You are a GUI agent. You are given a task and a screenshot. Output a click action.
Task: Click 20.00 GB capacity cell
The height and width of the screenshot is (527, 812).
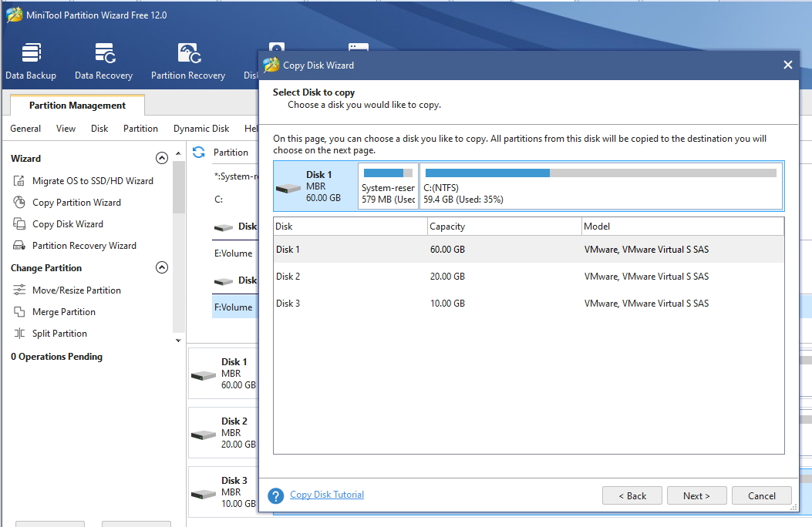pyautogui.click(x=447, y=276)
